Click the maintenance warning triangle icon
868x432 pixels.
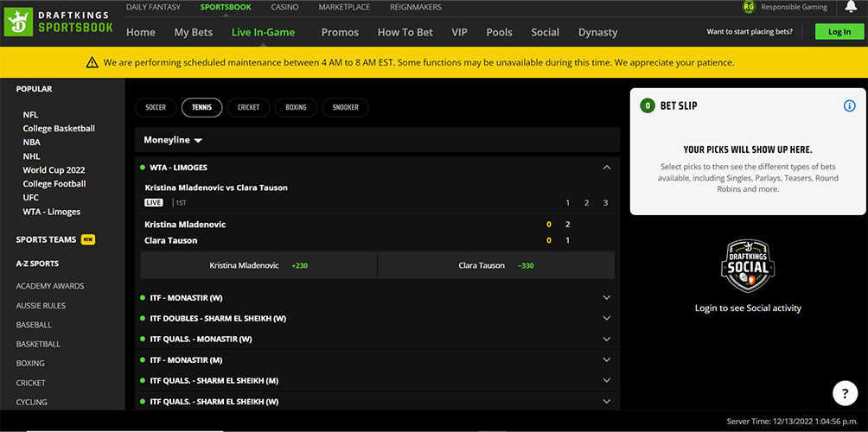(92, 62)
